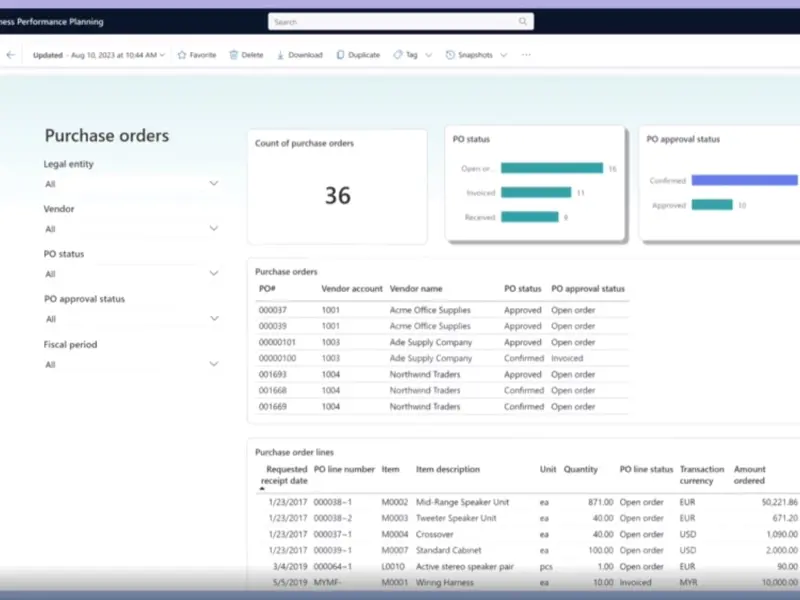Expand the Fiscal period filter dropdown
The width and height of the screenshot is (800, 600).
tap(213, 364)
